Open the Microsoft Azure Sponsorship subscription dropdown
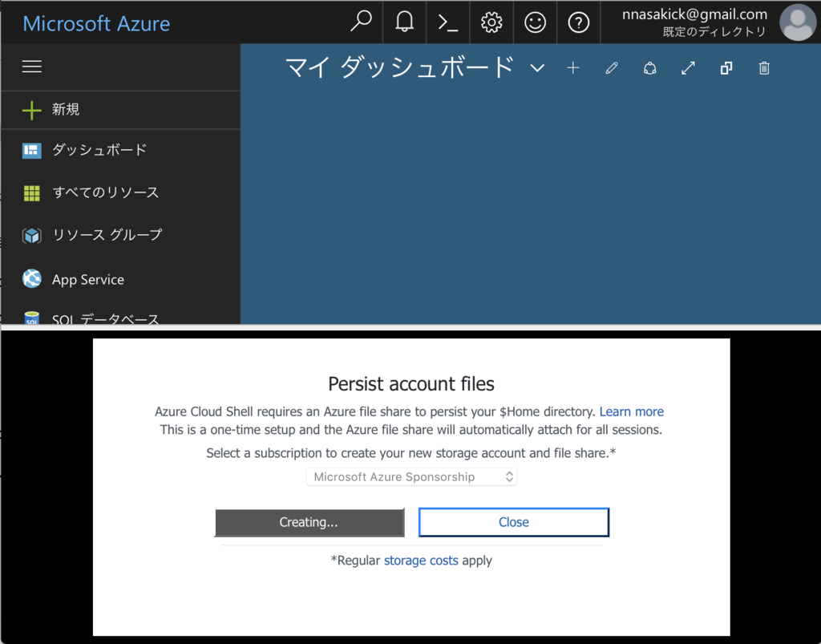This screenshot has height=644, width=821. [411, 477]
